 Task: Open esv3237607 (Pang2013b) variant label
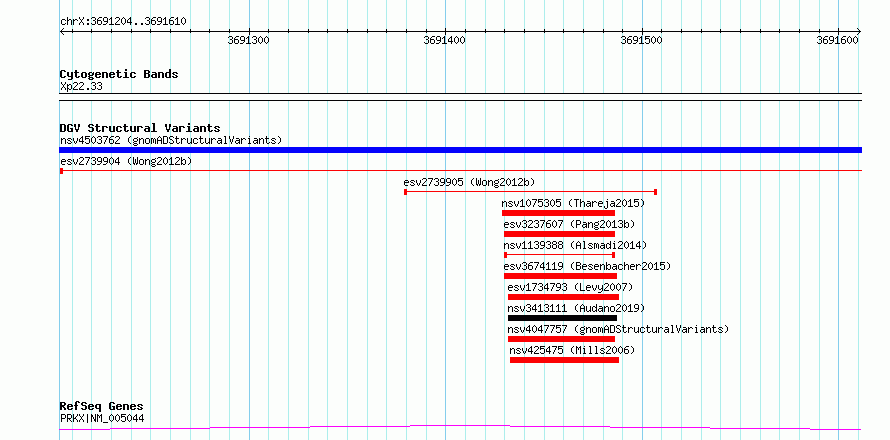point(569,224)
